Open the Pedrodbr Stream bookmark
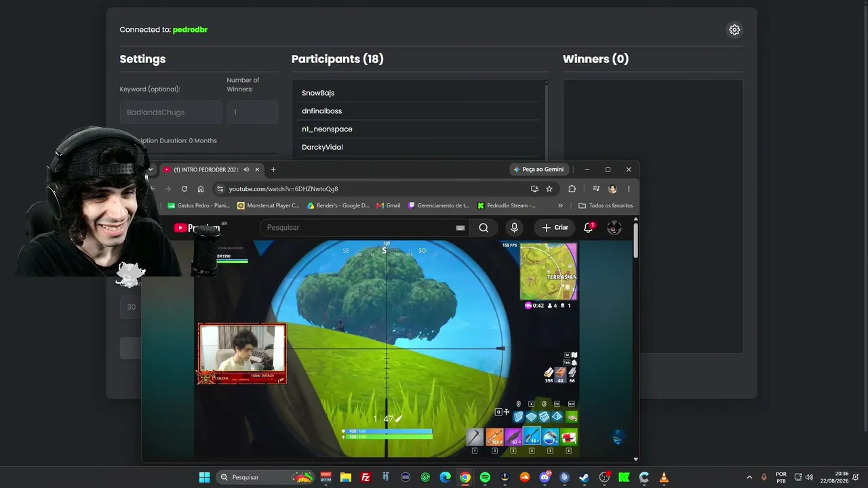868x488 pixels. [507, 205]
